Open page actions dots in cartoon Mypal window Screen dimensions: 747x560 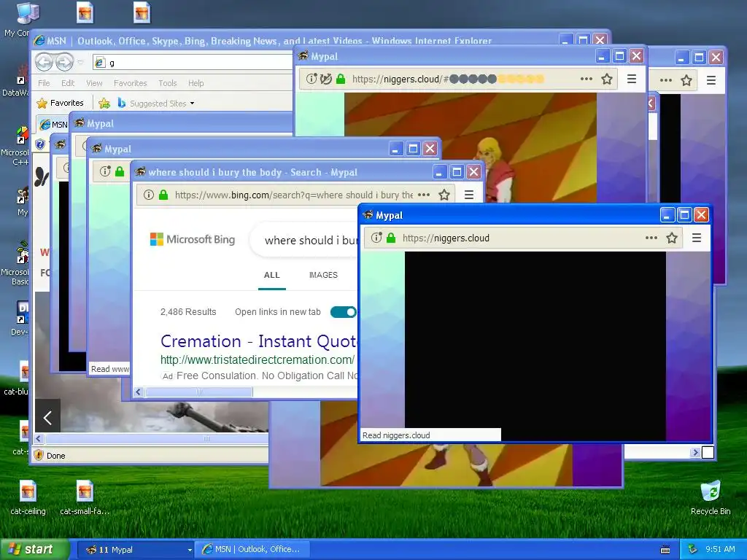tap(586, 79)
